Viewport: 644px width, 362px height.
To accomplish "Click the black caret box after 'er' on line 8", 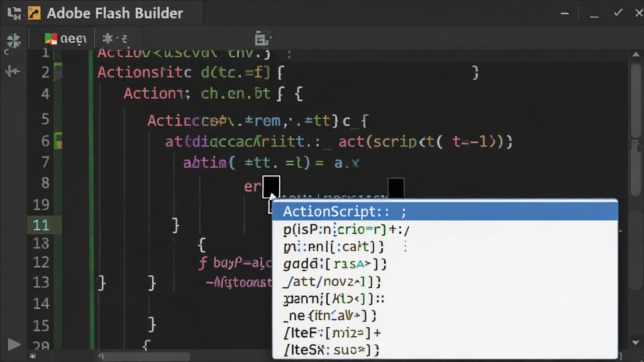I will [x=271, y=187].
